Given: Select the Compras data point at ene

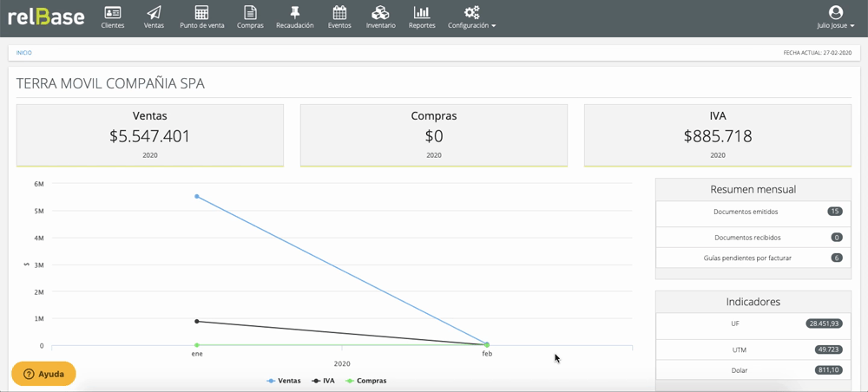Looking at the screenshot, I should pyautogui.click(x=197, y=345).
